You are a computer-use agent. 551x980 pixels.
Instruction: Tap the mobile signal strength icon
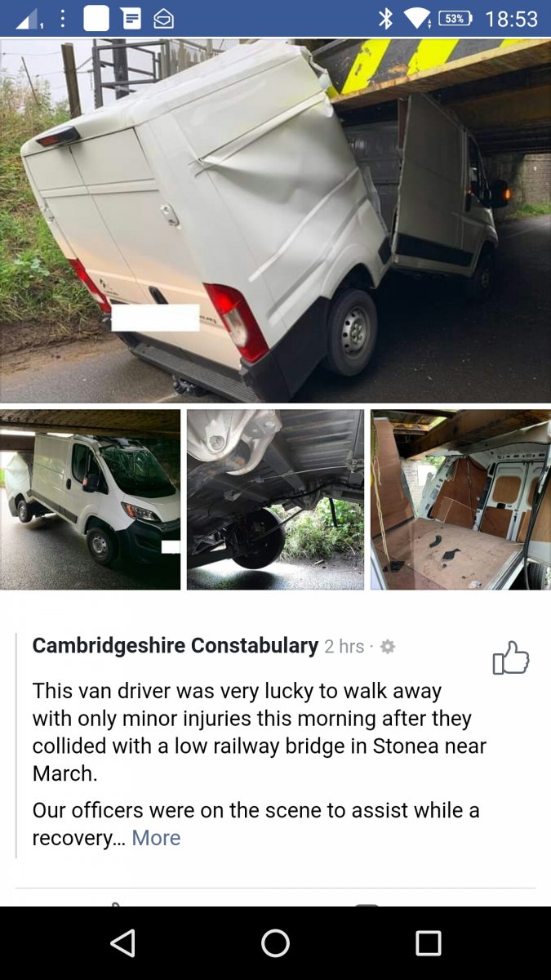point(31,19)
